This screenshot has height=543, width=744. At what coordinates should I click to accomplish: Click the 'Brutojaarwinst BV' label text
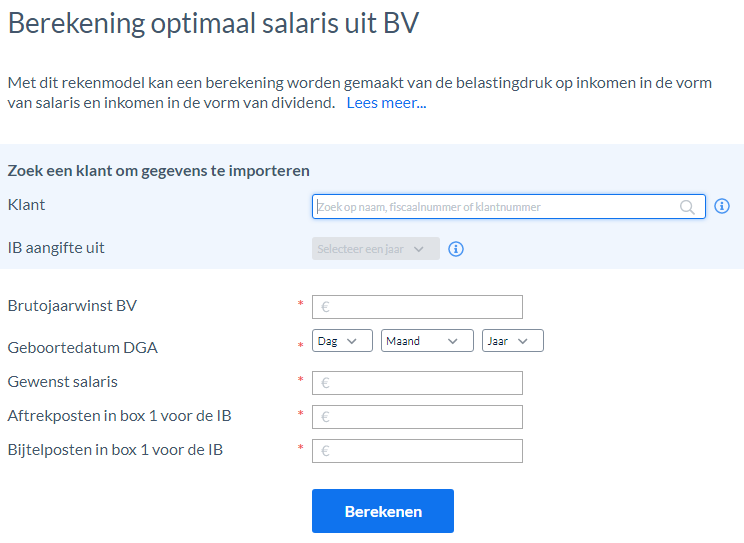(x=72, y=306)
